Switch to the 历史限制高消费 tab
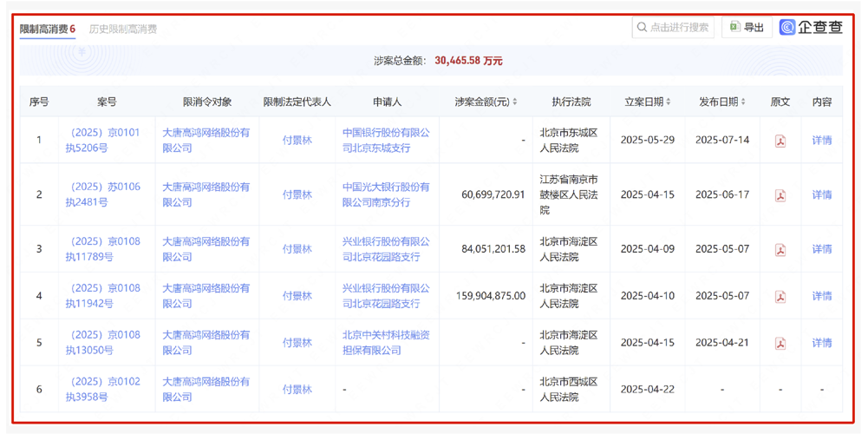The height and width of the screenshot is (434, 868). [123, 30]
